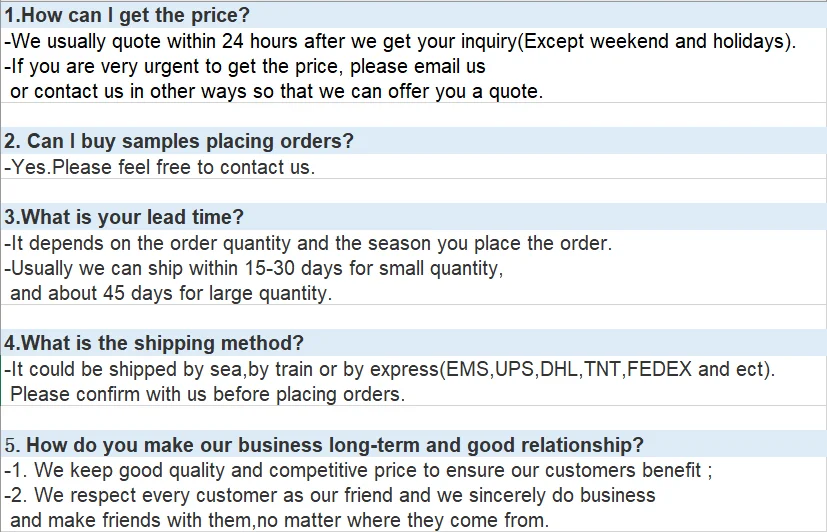Click the "15-30 days for small quantity" line
Viewport: 827px width, 532px height.
[x=254, y=268]
